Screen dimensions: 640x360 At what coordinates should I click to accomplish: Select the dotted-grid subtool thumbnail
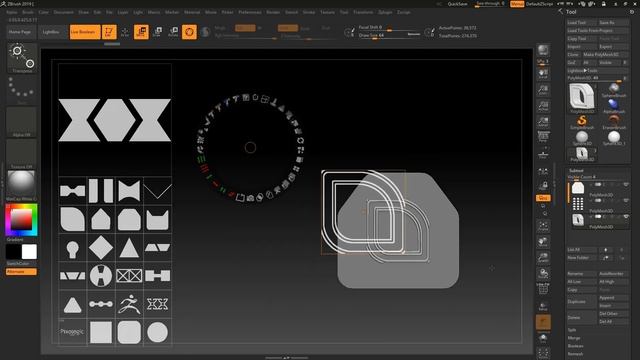coord(578,204)
